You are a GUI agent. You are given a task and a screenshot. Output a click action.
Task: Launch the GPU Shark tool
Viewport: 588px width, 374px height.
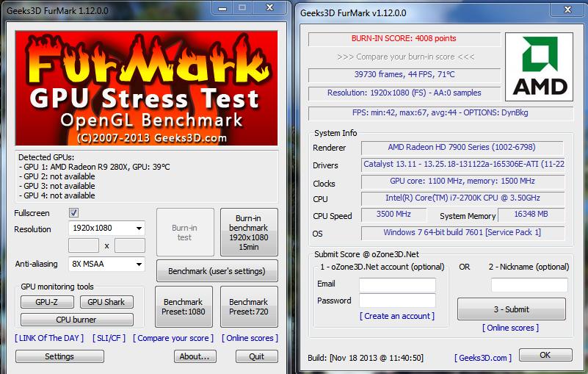106,302
